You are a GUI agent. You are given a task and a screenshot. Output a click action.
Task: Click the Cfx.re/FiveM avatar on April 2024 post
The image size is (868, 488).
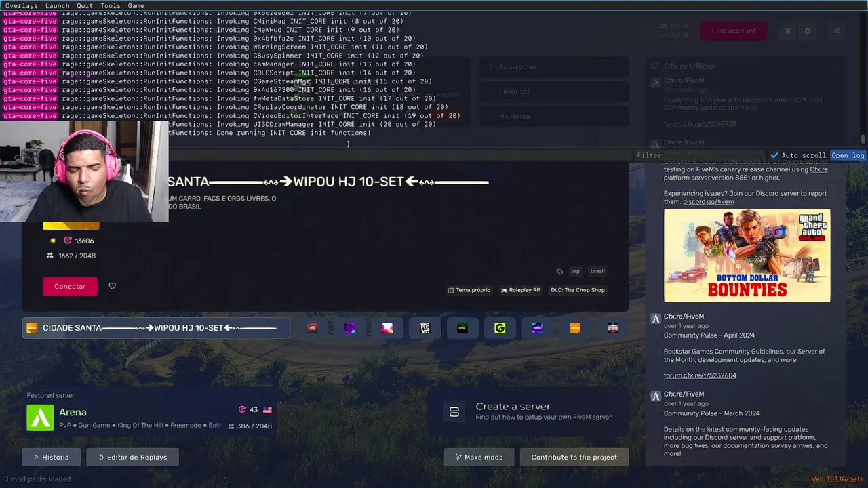655,318
